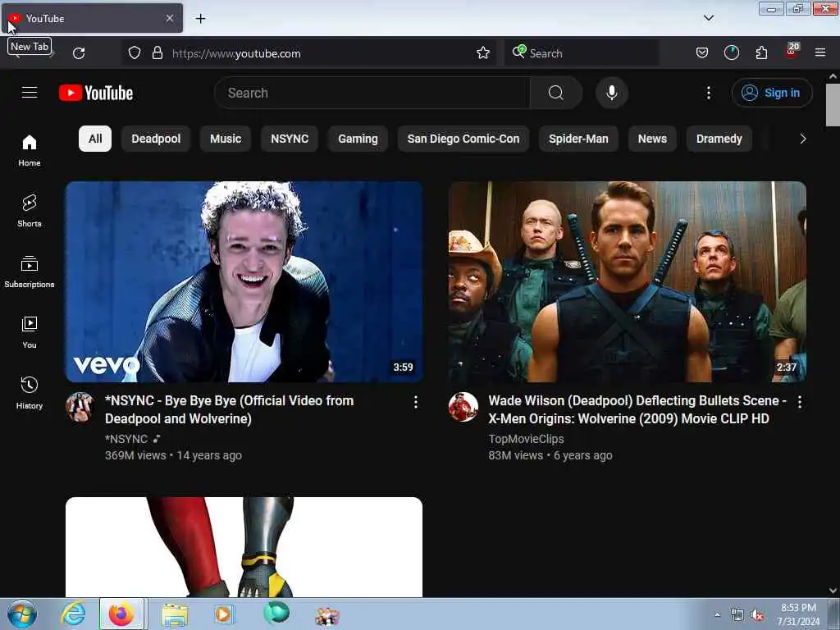Click the YouTube logo

(96, 93)
